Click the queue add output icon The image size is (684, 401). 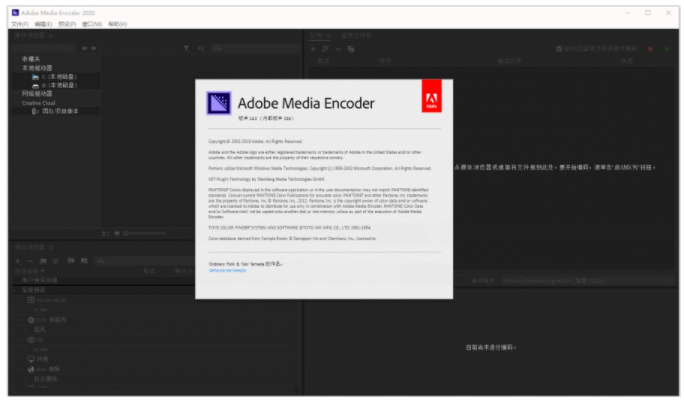tap(325, 49)
